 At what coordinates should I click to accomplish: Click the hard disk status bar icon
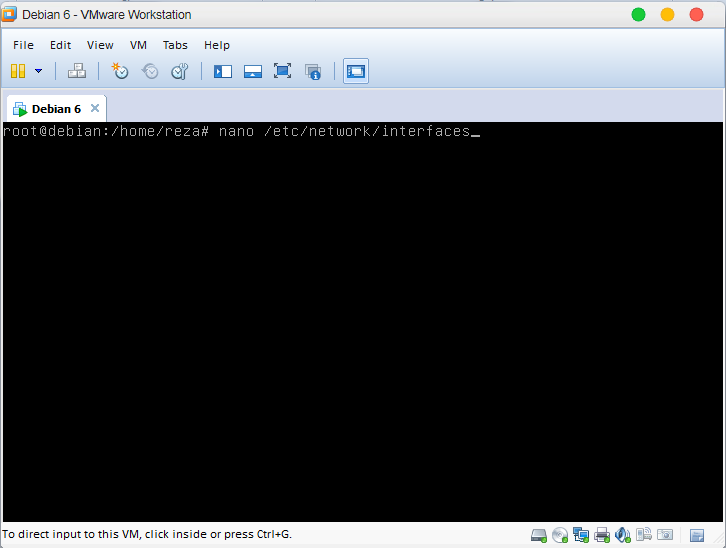pos(539,535)
